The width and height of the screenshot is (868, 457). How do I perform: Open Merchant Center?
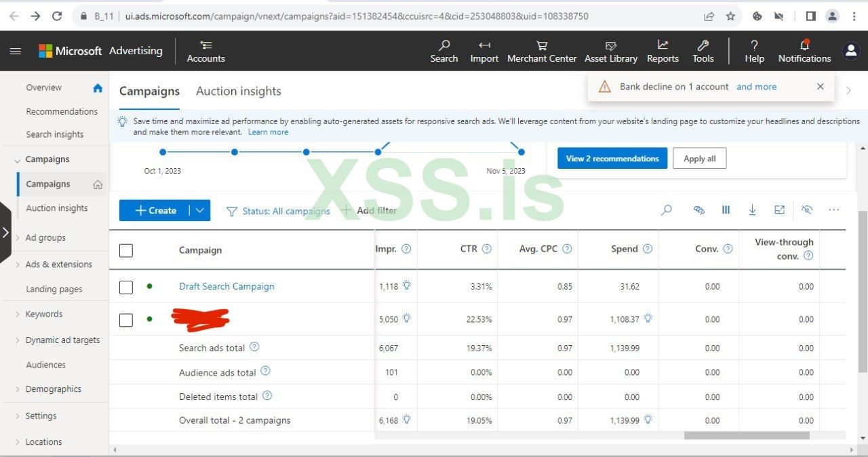(x=542, y=52)
